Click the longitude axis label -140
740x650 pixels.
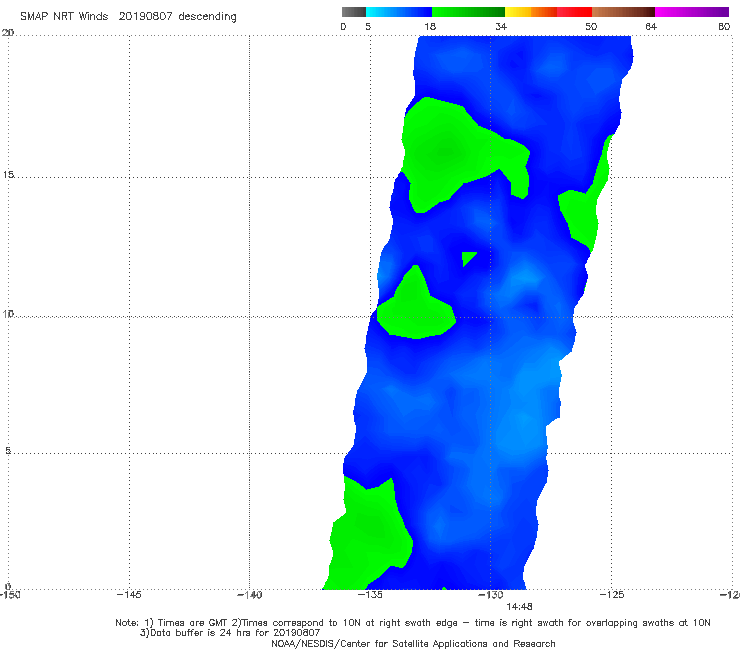tap(250, 595)
